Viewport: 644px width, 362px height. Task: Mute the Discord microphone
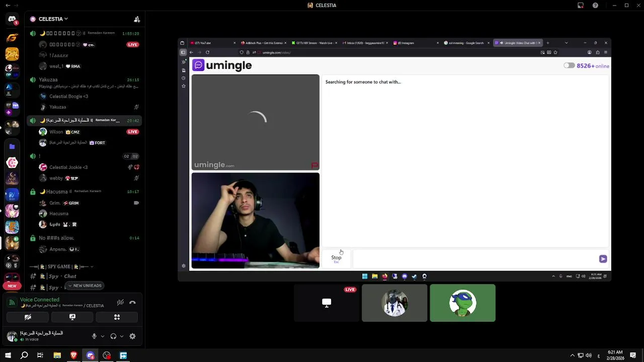(94, 336)
